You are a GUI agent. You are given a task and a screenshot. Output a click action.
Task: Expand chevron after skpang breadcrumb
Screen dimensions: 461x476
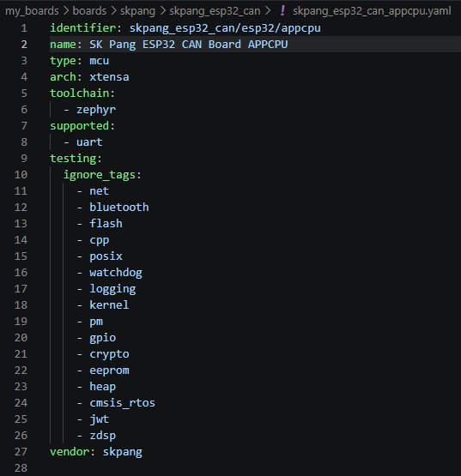tap(162, 11)
